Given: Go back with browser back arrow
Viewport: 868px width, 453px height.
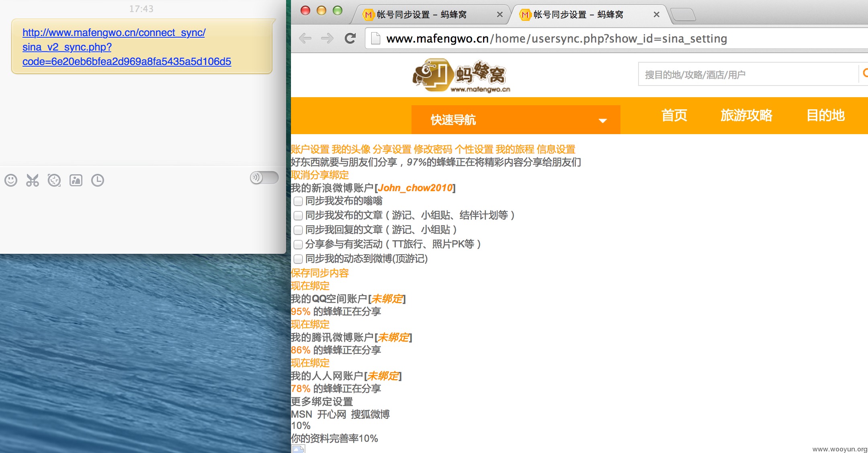Looking at the screenshot, I should tap(305, 39).
